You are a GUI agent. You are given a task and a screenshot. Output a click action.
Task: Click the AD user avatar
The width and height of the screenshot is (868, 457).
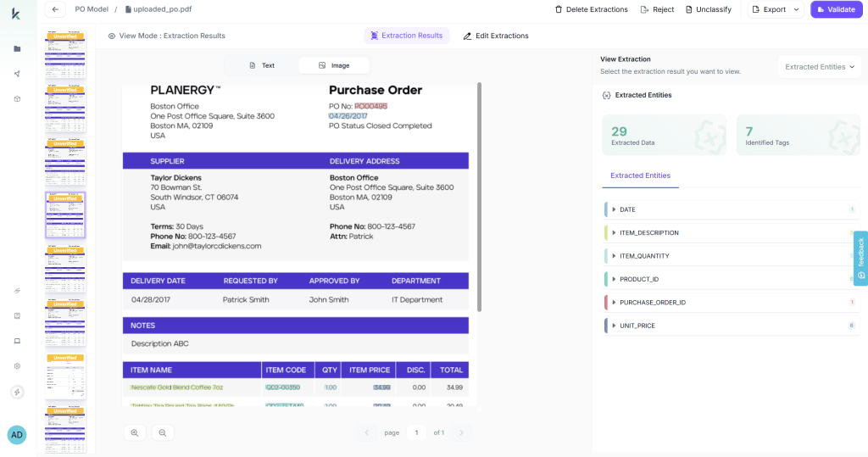coord(17,435)
